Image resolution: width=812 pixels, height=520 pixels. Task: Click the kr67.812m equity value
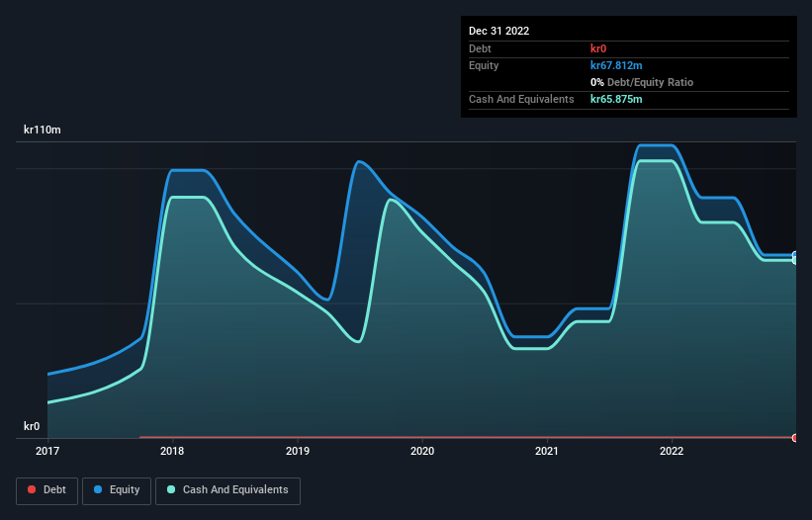pyautogui.click(x=616, y=65)
